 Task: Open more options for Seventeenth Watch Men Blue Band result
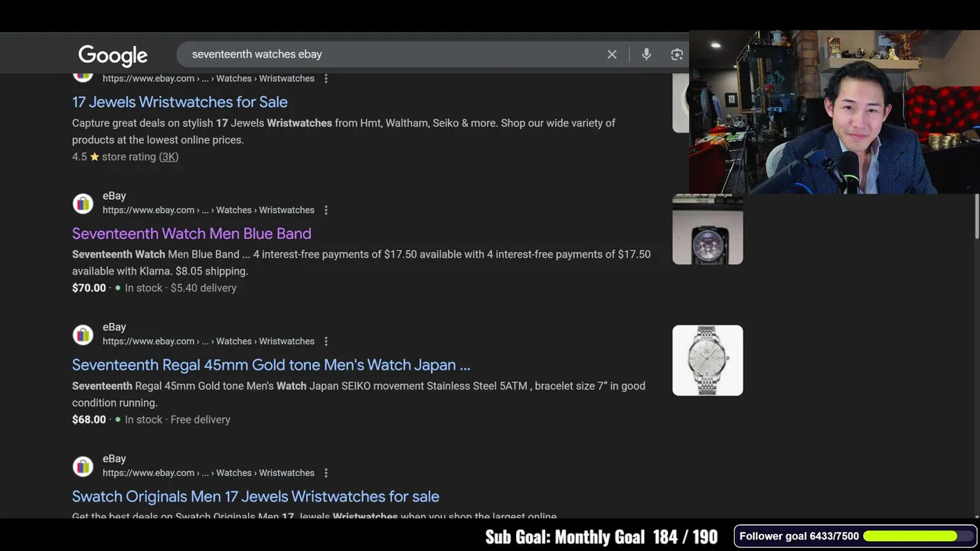(x=326, y=210)
